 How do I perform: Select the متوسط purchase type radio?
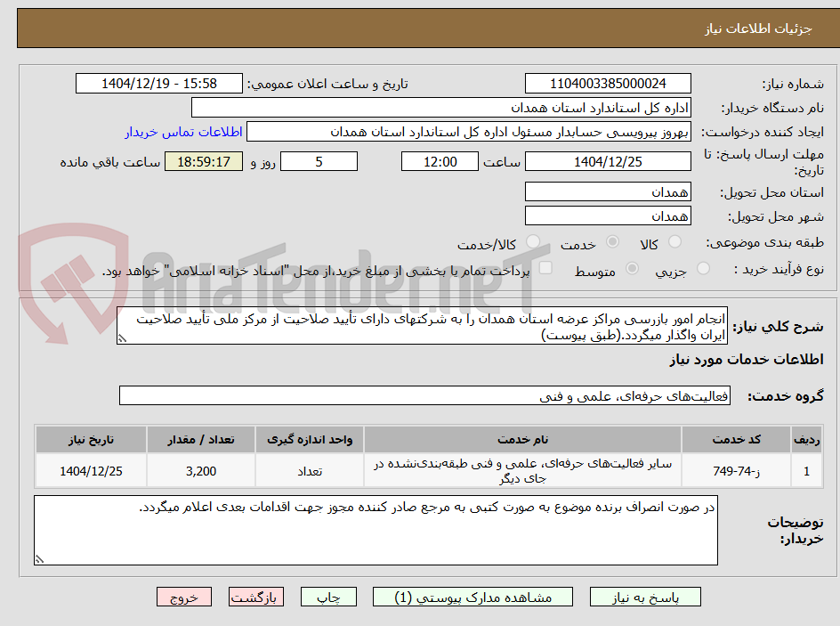coord(632,269)
